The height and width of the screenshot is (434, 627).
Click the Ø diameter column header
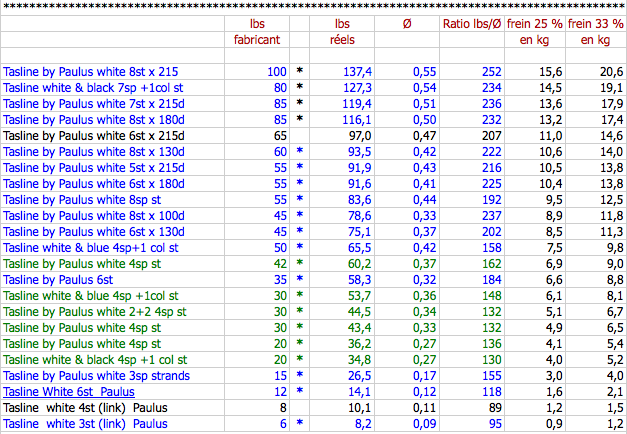[407, 24]
